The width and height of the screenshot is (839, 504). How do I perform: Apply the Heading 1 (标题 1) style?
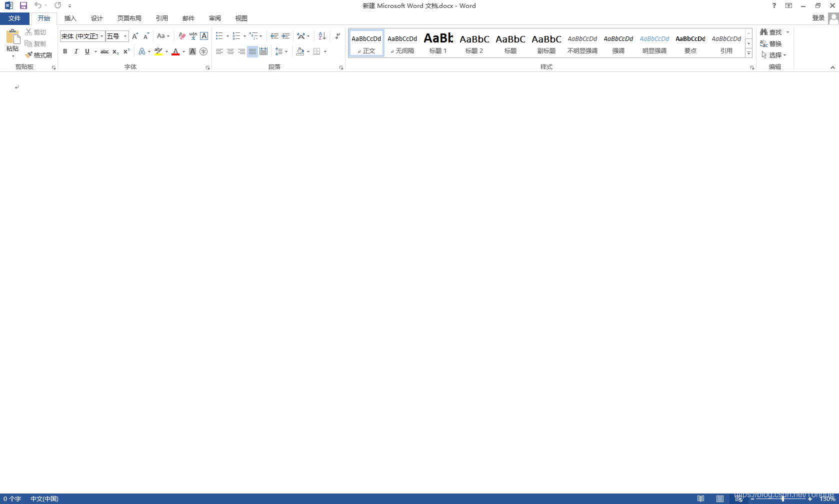(438, 43)
